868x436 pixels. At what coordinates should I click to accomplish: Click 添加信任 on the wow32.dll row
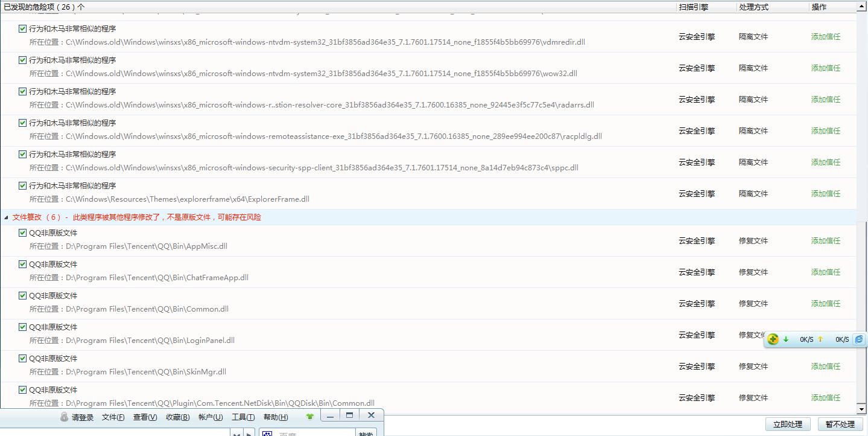[826, 68]
